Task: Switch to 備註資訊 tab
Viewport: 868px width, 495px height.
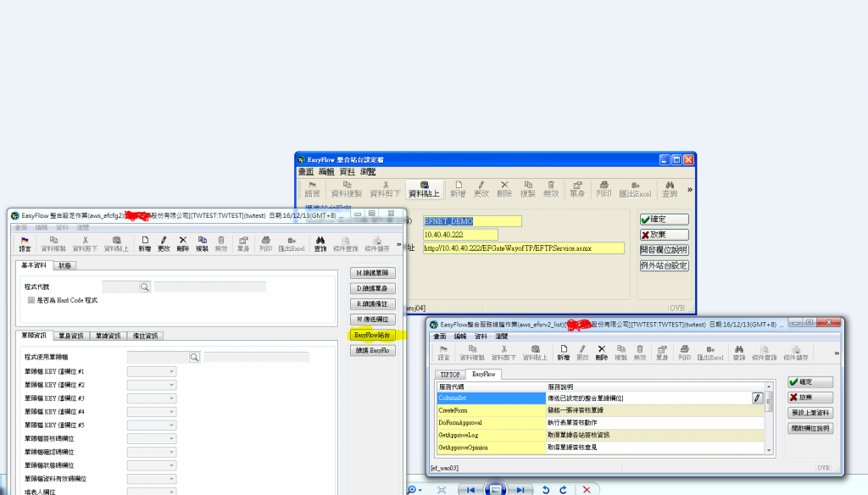Action: point(145,336)
